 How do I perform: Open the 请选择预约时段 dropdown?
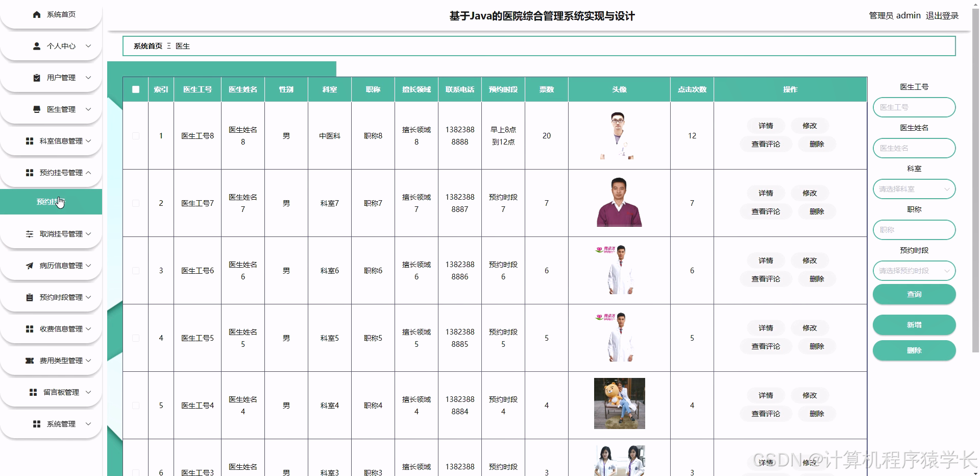click(x=914, y=271)
